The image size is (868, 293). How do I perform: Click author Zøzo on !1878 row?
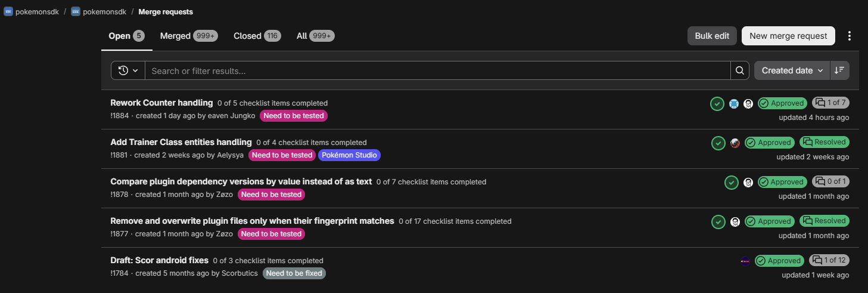pyautogui.click(x=224, y=195)
